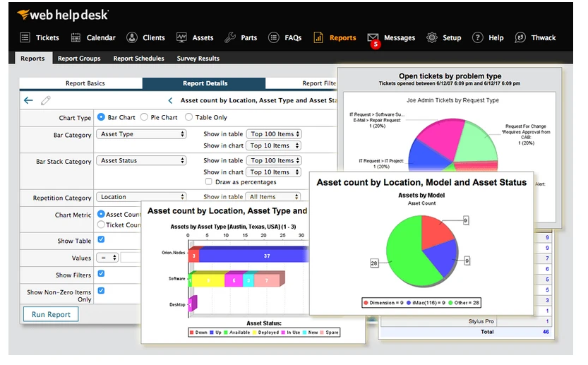Click the pencil edit icon
The height and width of the screenshot is (365, 588).
(x=46, y=100)
